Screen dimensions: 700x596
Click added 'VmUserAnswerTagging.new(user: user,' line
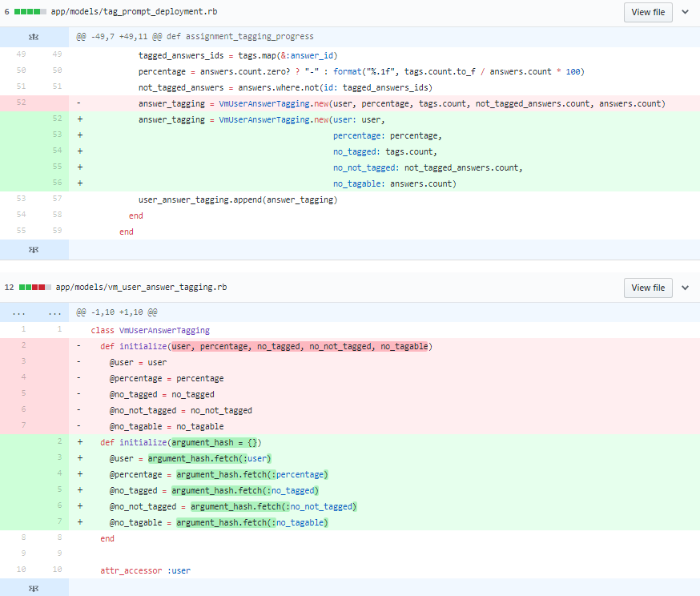pos(384,119)
